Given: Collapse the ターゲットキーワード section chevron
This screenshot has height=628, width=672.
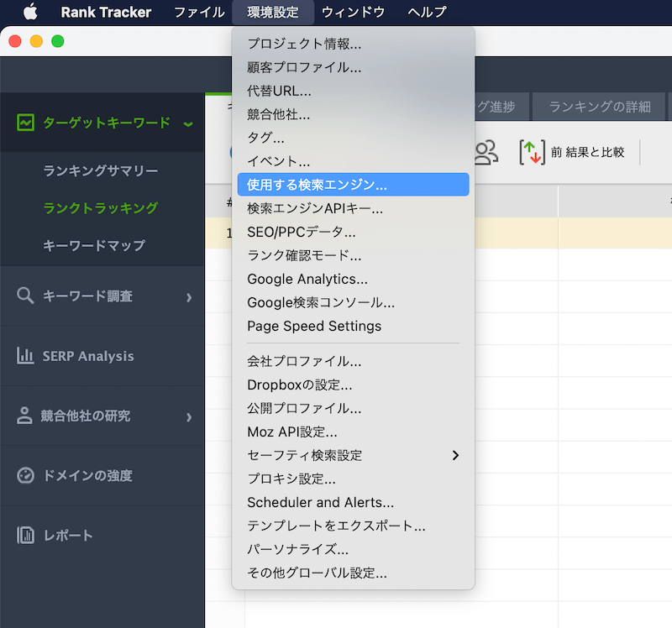Looking at the screenshot, I should point(188,124).
